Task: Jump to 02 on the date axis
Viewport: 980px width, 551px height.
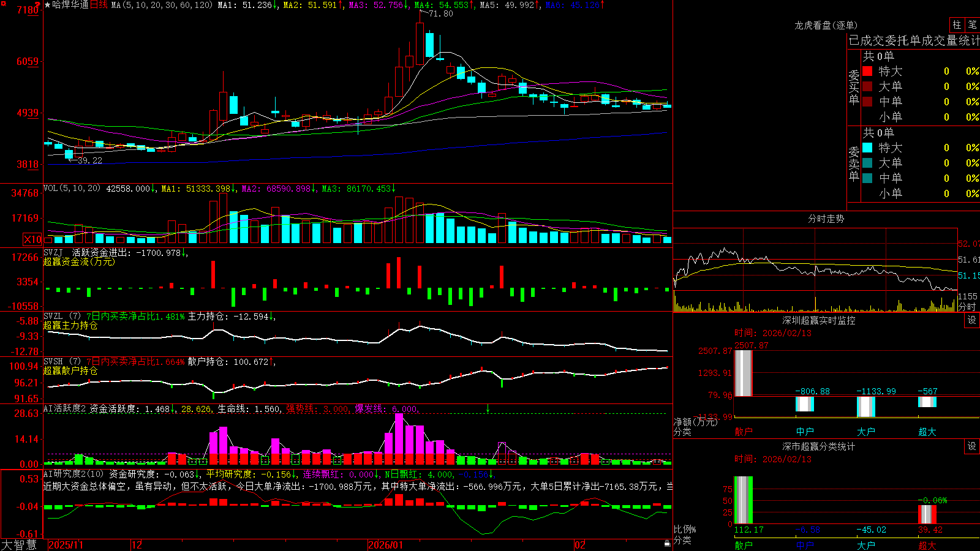Action: click(580, 545)
